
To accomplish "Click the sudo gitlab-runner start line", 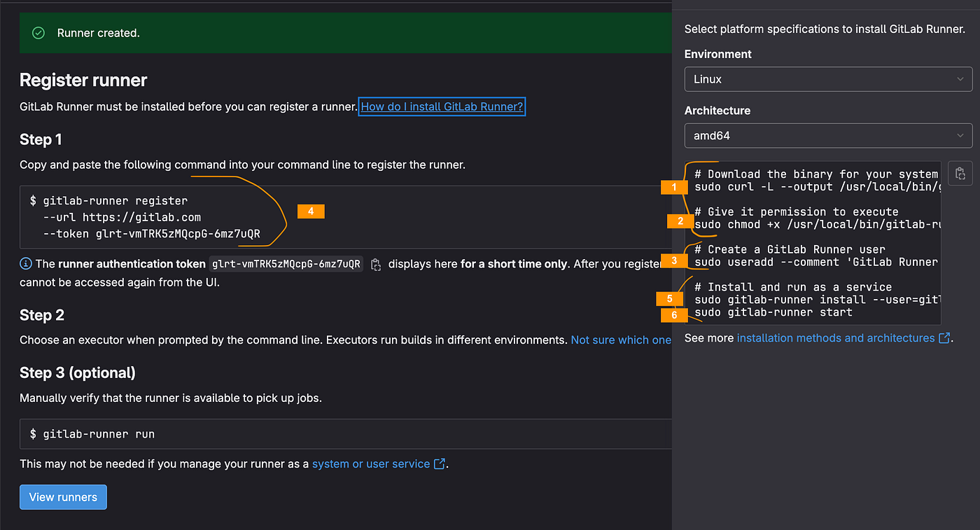I will point(773,312).
